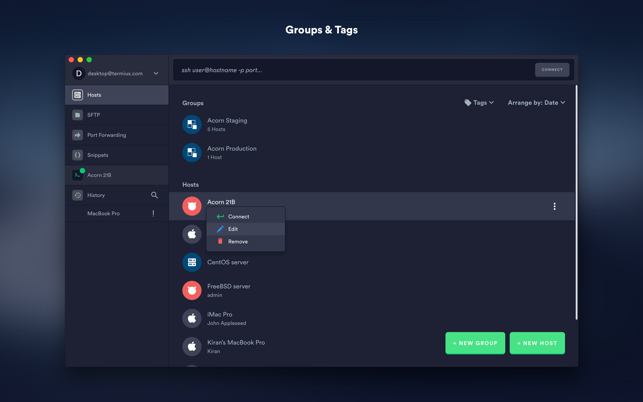
Task: Click the History search magnifier icon
Action: [155, 195]
